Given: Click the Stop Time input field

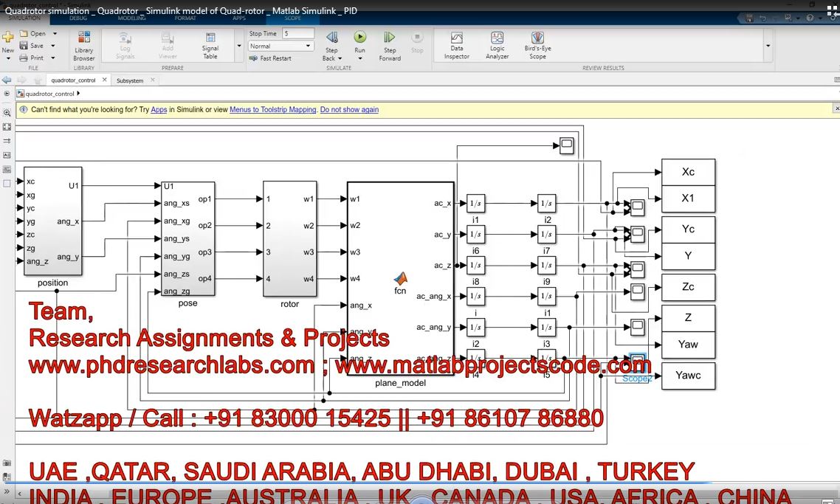Looking at the screenshot, I should 297,34.
